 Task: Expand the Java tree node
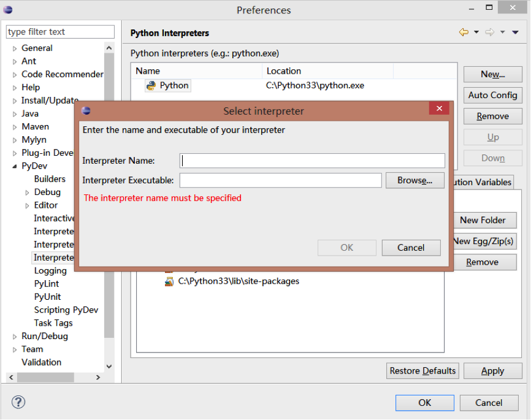coord(15,114)
